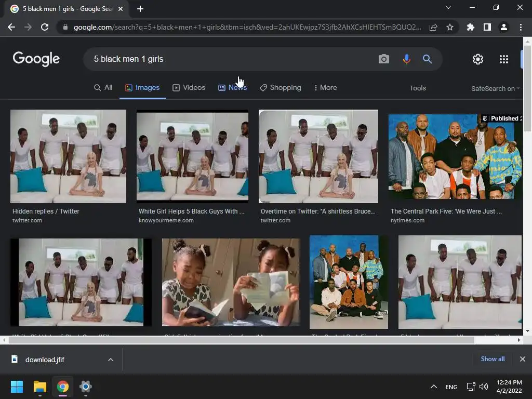532x399 pixels.
Task: Start voice search with the microphone icon
Action: pos(406,59)
